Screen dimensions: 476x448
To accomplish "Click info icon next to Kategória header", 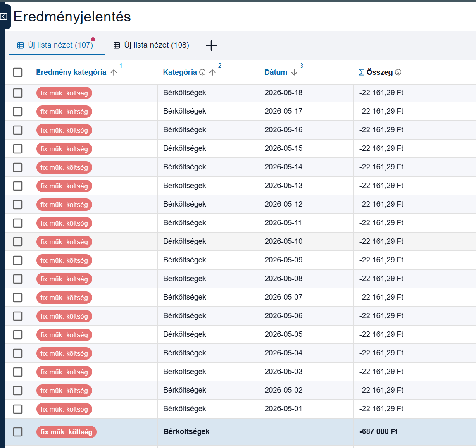I will (202, 72).
